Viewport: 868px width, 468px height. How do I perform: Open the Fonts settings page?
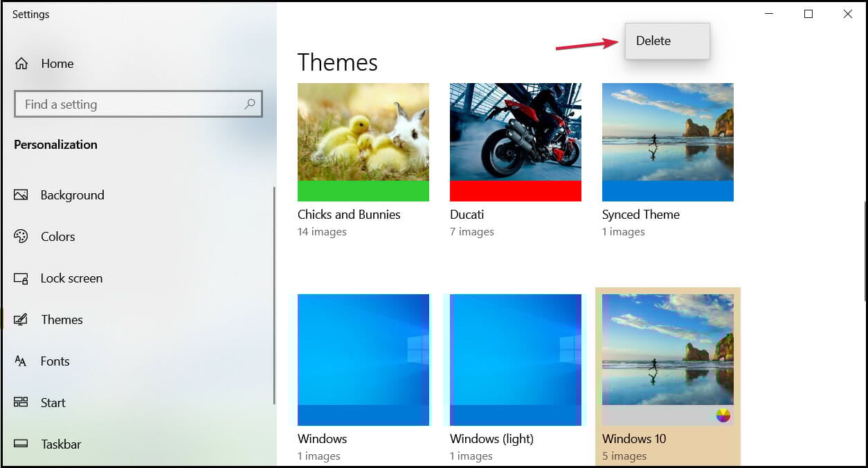click(x=55, y=361)
